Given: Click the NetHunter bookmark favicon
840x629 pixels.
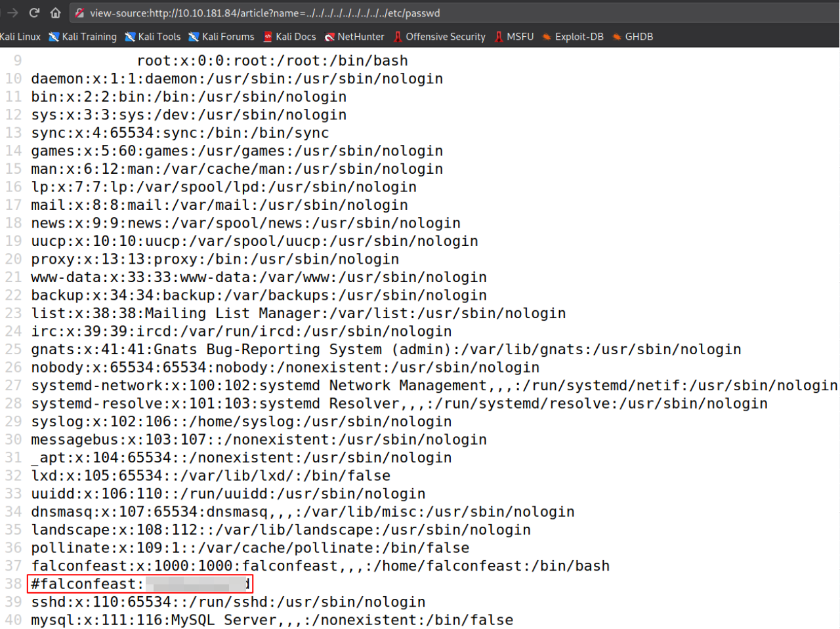Looking at the screenshot, I should click(x=329, y=37).
